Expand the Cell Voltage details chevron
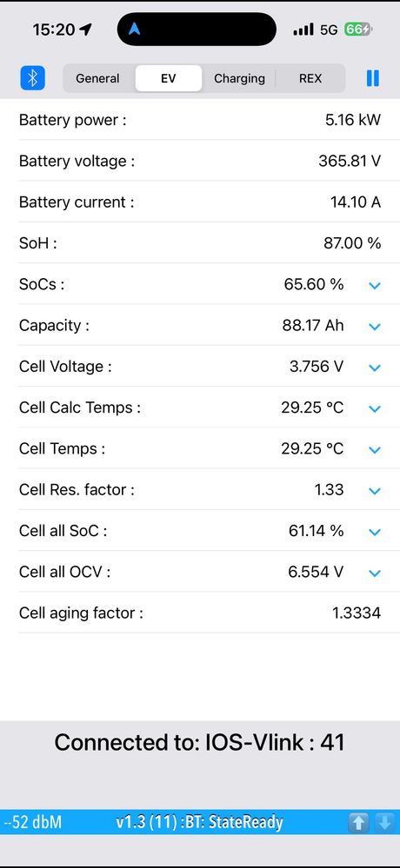400x868 pixels. click(x=375, y=368)
